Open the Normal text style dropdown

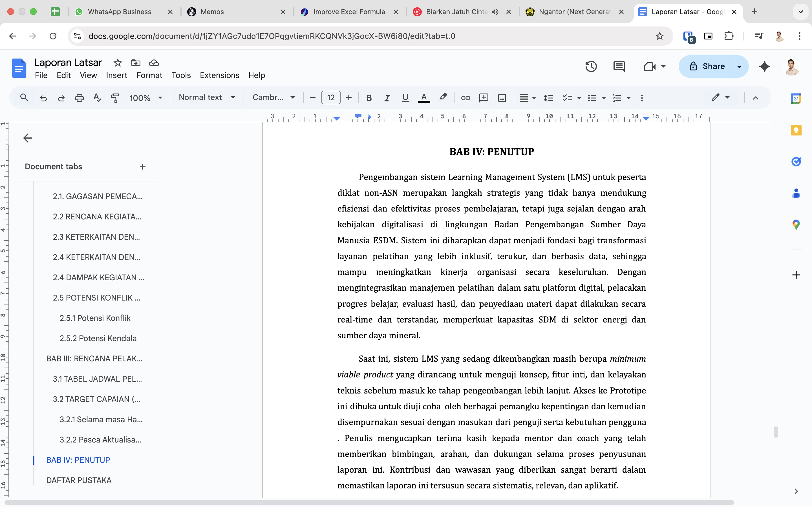[x=206, y=97]
